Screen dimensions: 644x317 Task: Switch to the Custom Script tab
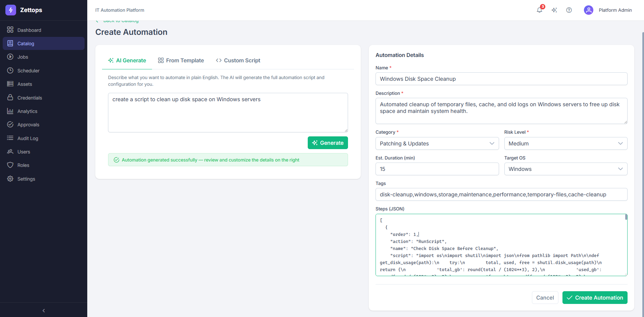(238, 60)
